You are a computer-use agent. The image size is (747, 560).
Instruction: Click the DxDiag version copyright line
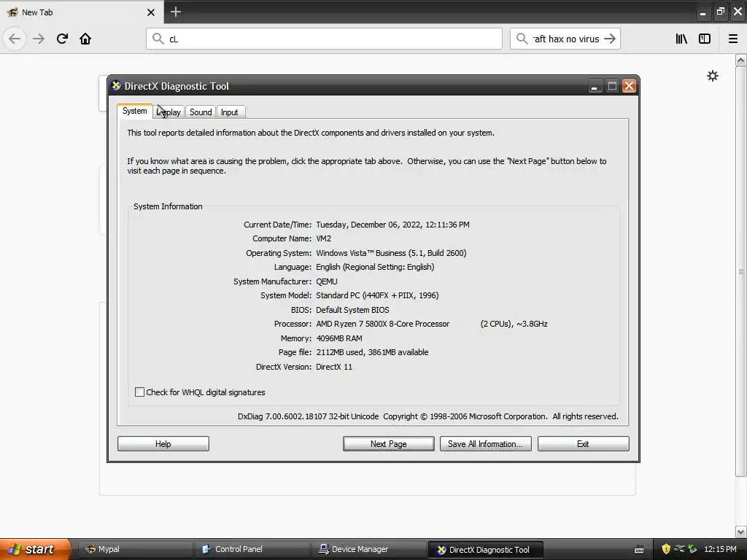427,416
